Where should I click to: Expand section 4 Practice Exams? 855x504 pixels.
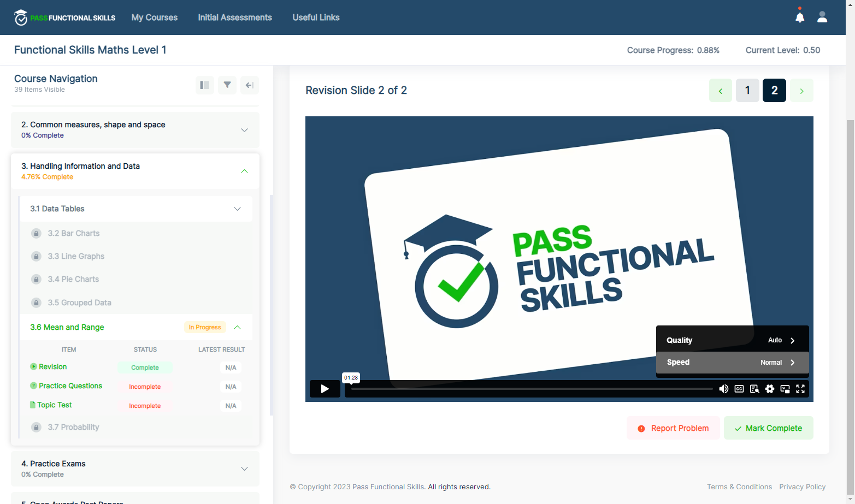tap(244, 469)
